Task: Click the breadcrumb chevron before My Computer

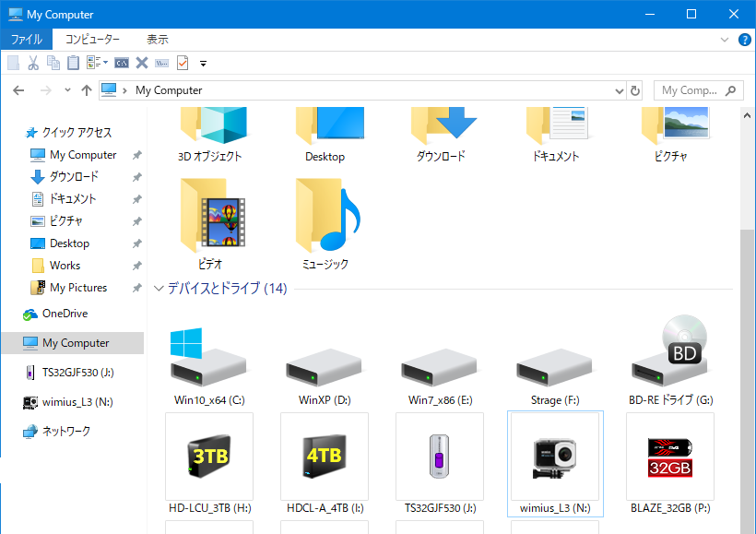Action: coord(124,90)
